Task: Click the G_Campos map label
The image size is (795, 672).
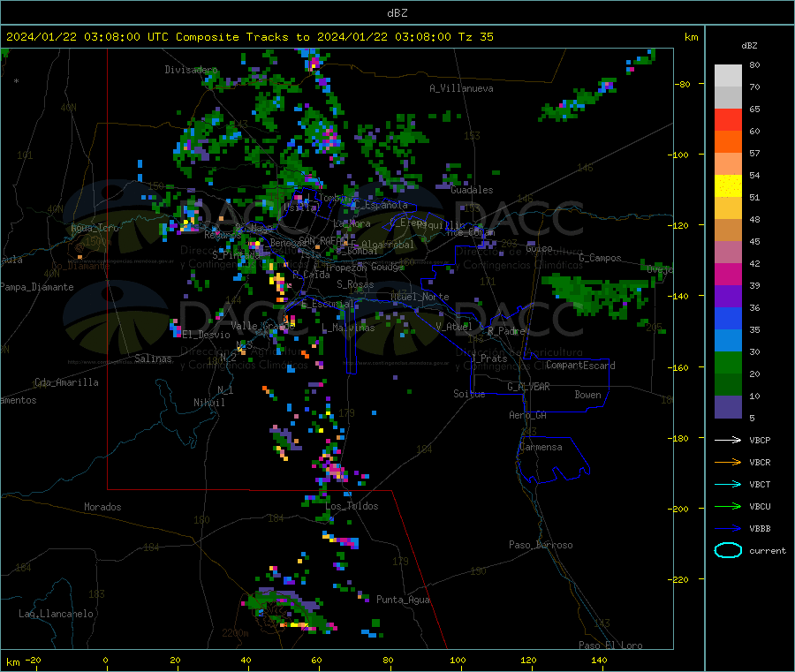Action: (600, 258)
